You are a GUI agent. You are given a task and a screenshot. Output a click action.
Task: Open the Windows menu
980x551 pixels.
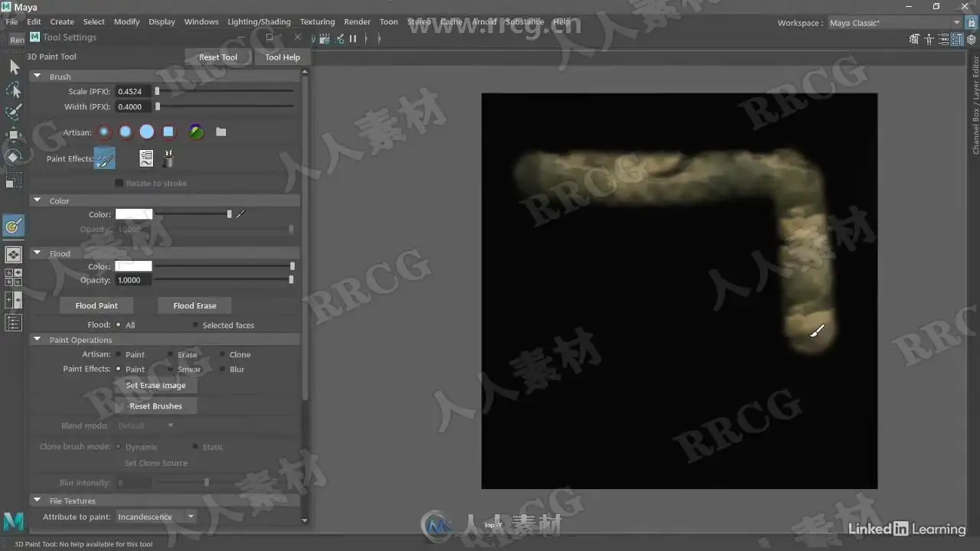click(x=201, y=21)
